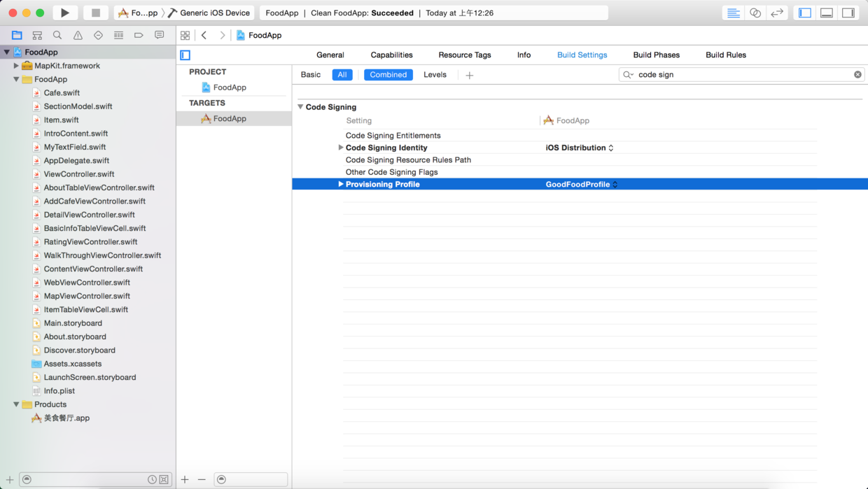
Task: Add a new file in navigator
Action: click(x=10, y=479)
